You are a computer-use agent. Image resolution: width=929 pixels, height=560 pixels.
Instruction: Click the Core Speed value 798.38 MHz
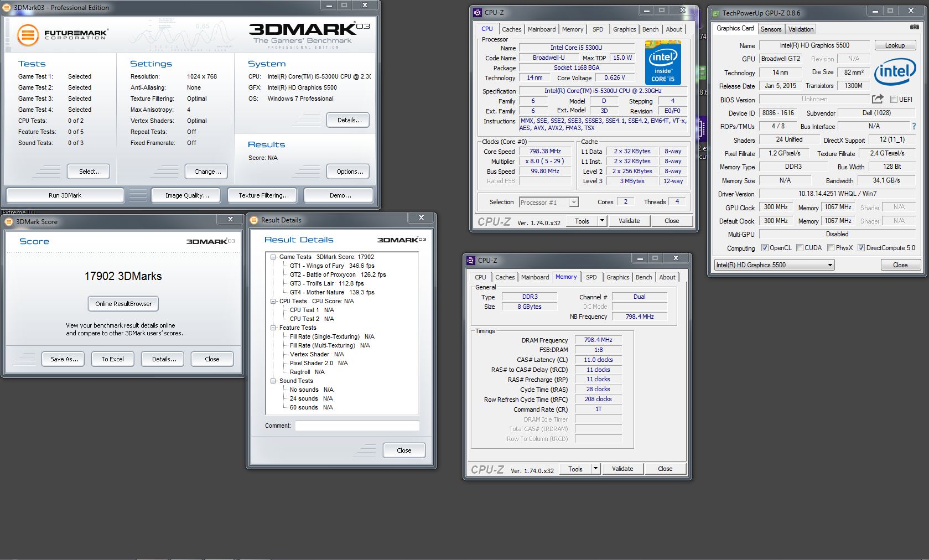tap(545, 151)
